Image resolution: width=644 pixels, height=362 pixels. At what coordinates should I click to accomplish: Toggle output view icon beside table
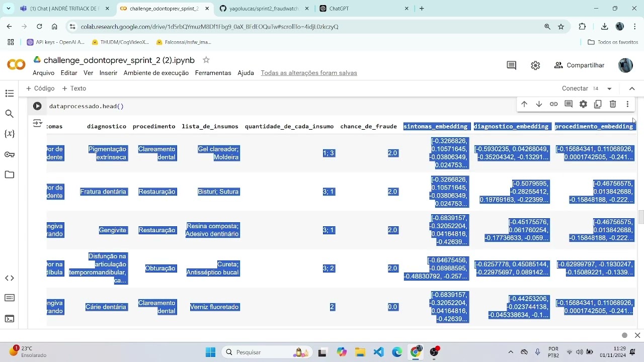point(37,123)
